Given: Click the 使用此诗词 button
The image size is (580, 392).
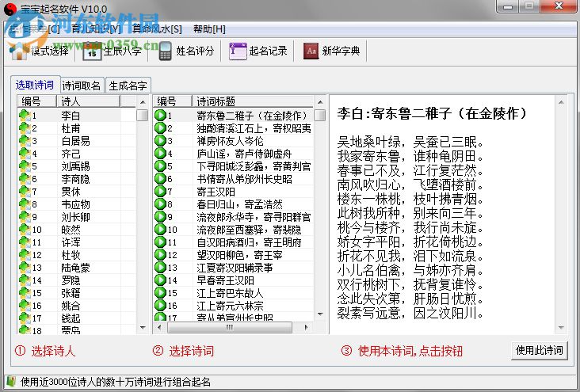Looking at the screenshot, I should (540, 350).
